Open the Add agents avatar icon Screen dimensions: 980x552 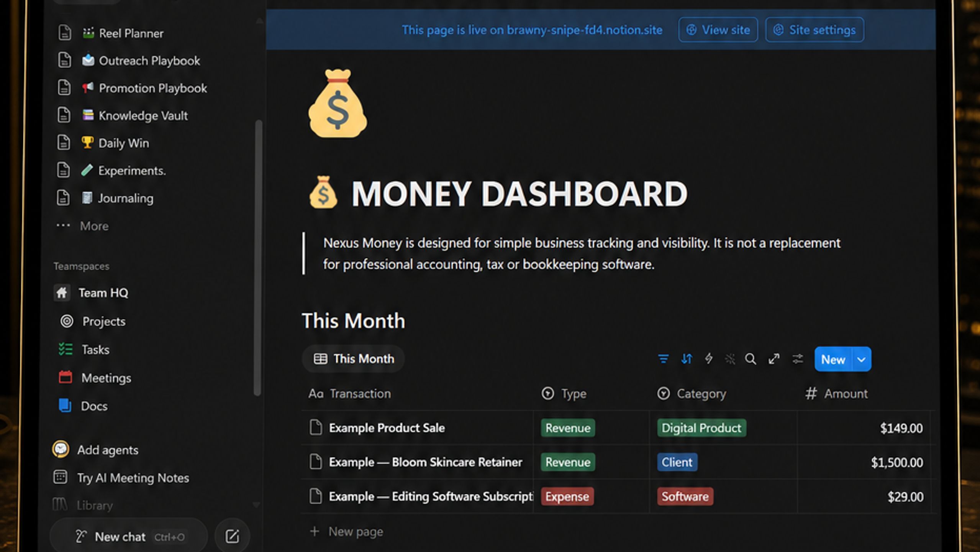[61, 449]
